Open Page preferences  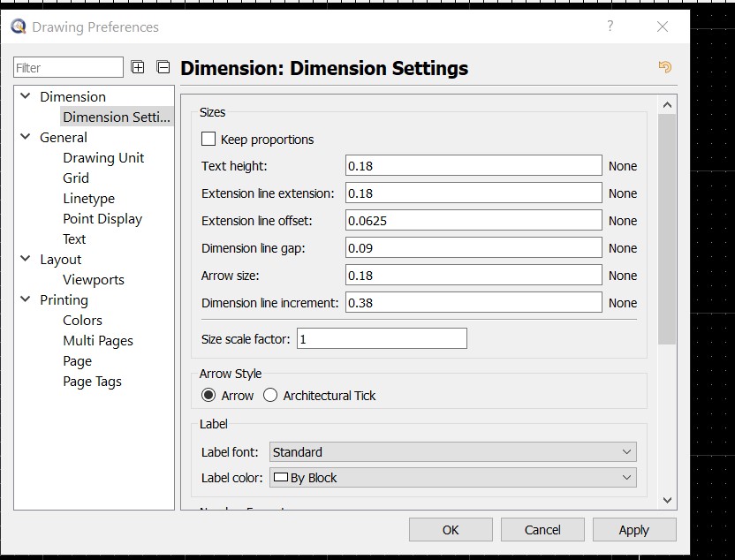78,361
